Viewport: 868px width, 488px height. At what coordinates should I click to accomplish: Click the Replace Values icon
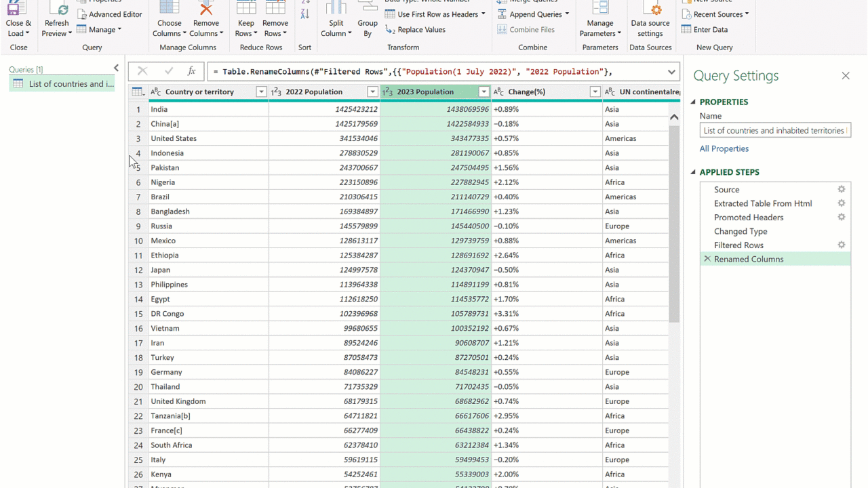click(x=390, y=30)
